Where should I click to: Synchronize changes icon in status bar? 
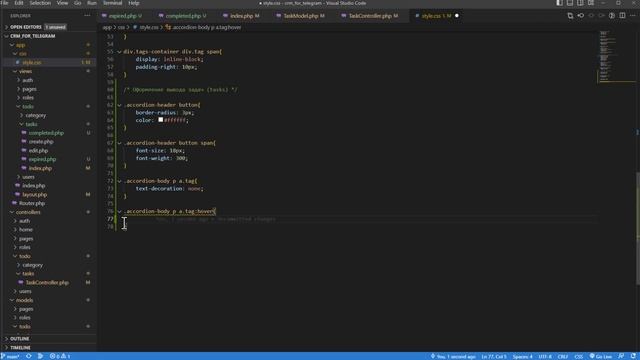pos(29,356)
